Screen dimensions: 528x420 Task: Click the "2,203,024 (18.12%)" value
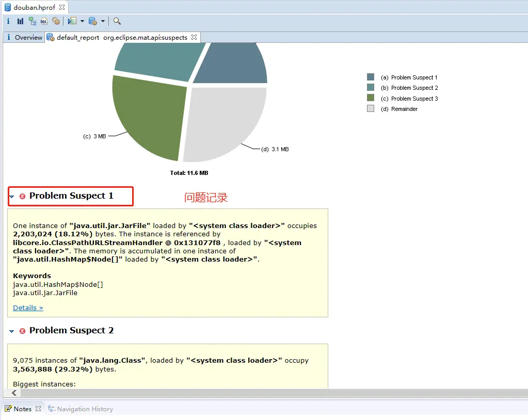[53, 234]
